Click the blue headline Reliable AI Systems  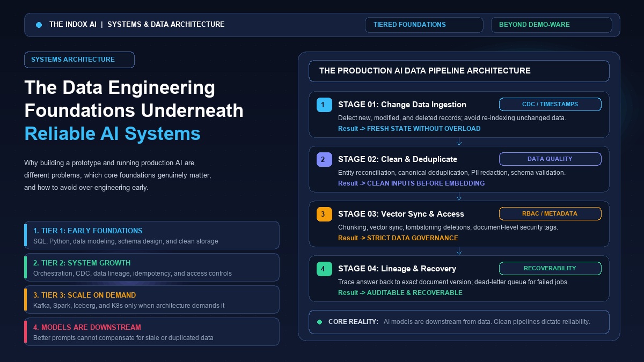[x=112, y=134]
